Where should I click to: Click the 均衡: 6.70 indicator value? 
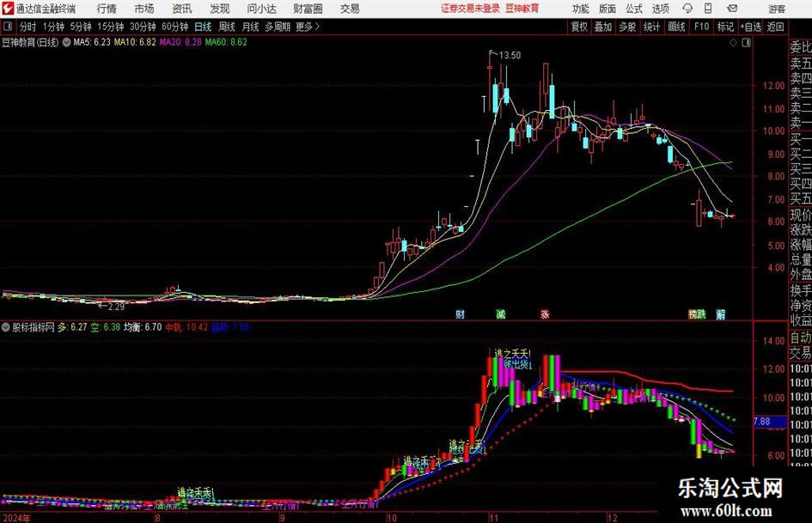click(143, 327)
